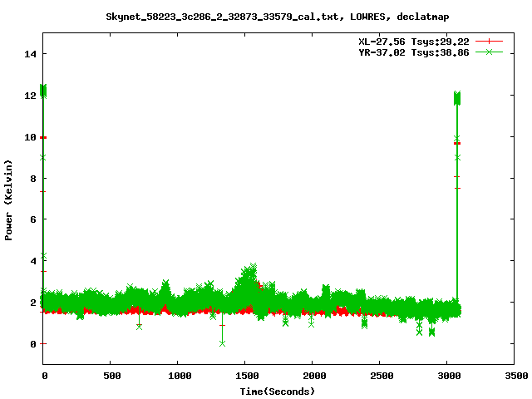Click the plot title Skynet_58223_3c286 text
Screen dimensions: 532x399
(277, 17)
